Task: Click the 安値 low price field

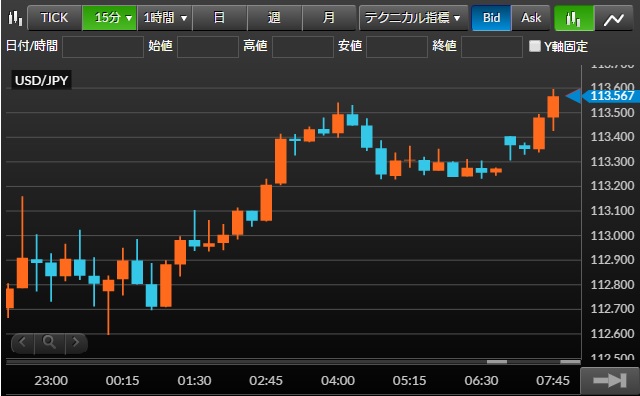Action: pos(397,47)
